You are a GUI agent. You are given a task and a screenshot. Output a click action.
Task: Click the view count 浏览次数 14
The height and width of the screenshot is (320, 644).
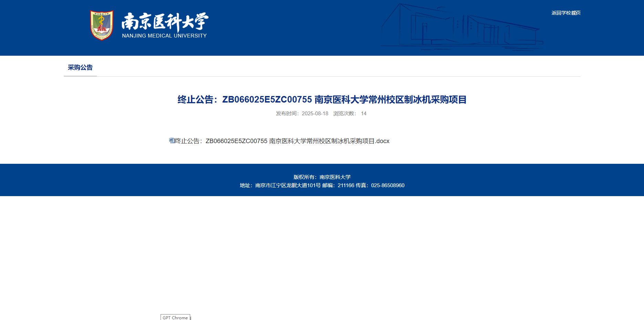[x=350, y=114]
